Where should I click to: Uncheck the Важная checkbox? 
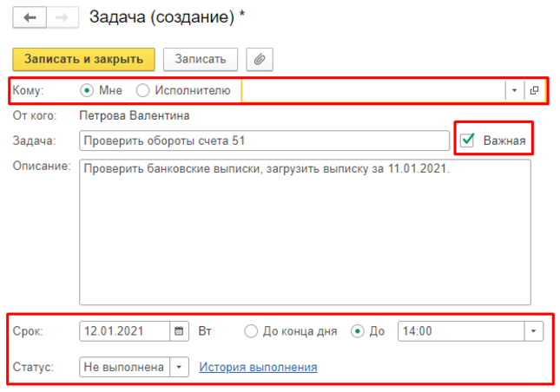468,140
